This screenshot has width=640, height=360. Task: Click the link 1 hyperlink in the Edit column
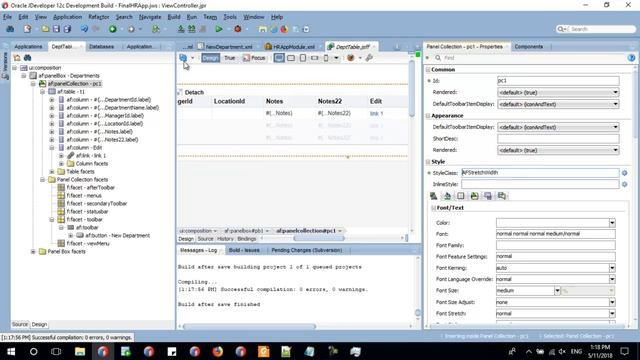[376, 113]
